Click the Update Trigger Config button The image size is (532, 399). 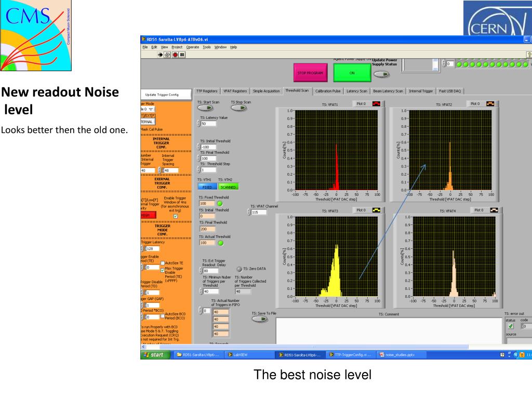166,95
